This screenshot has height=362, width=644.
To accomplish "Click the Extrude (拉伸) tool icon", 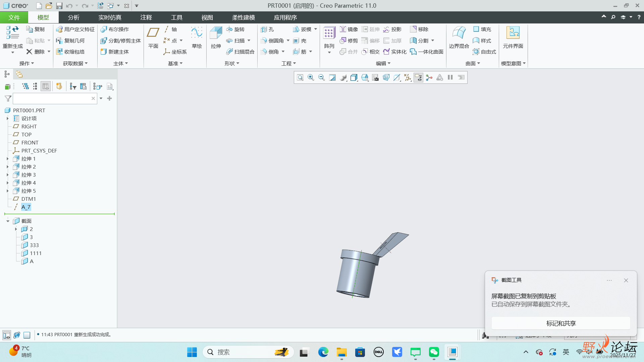I will coord(216,33).
